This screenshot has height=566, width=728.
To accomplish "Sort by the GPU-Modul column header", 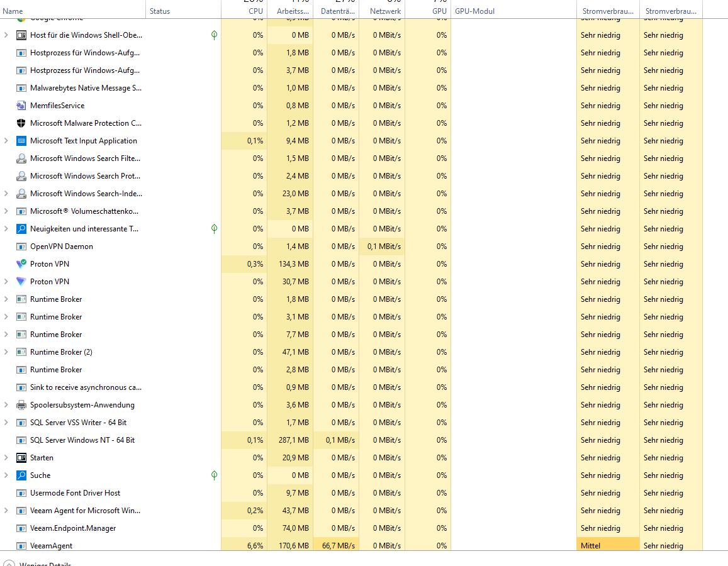I will (x=513, y=11).
